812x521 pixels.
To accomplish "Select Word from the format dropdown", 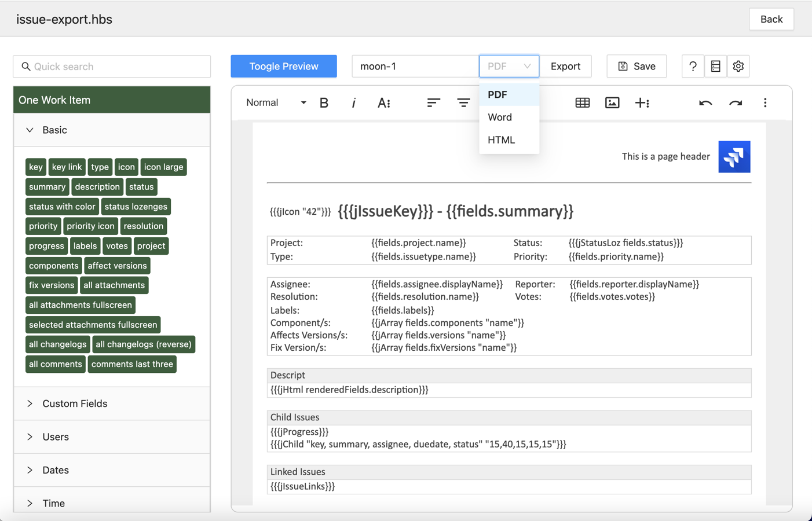I will tap(500, 118).
